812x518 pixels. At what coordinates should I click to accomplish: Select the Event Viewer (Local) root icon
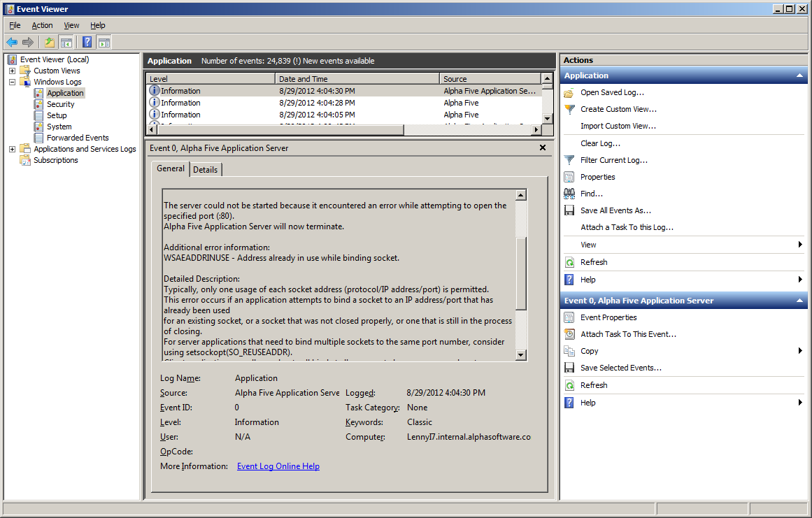(12, 59)
